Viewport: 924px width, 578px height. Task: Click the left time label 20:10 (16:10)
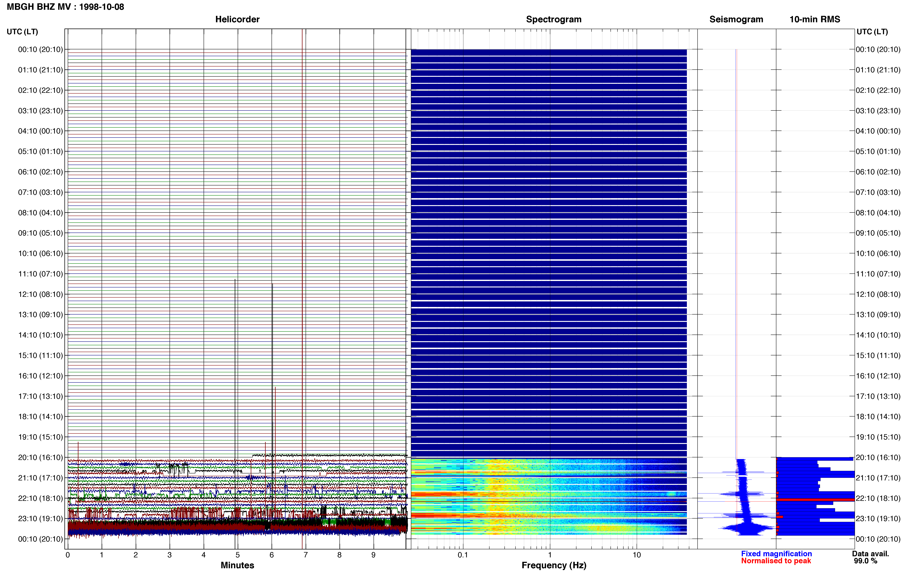pyautogui.click(x=41, y=457)
